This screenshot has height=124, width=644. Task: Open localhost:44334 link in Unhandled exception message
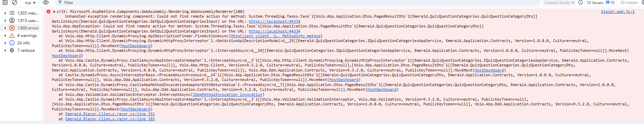pos(274,21)
